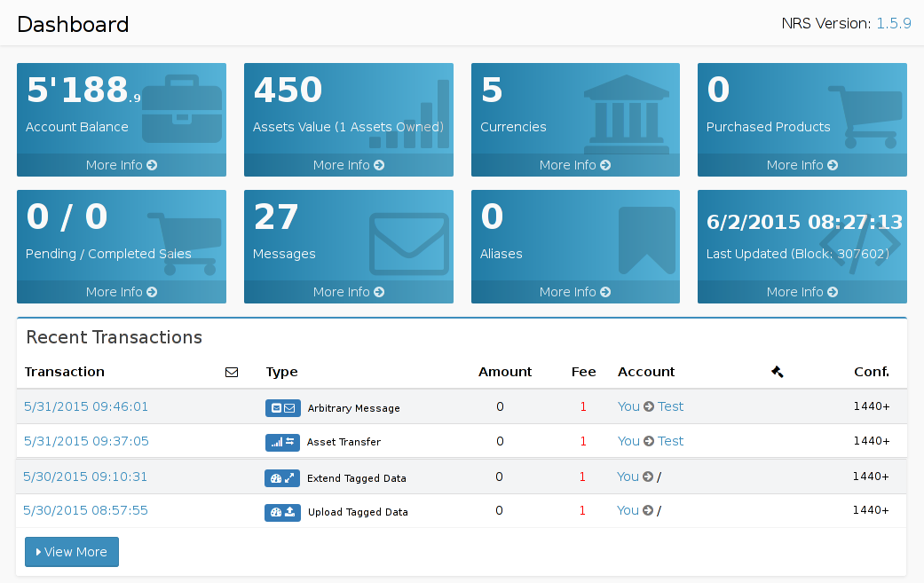Screen dimensions: 924x583
Task: Click the envelope icon in transactions table header
Action: 232,372
